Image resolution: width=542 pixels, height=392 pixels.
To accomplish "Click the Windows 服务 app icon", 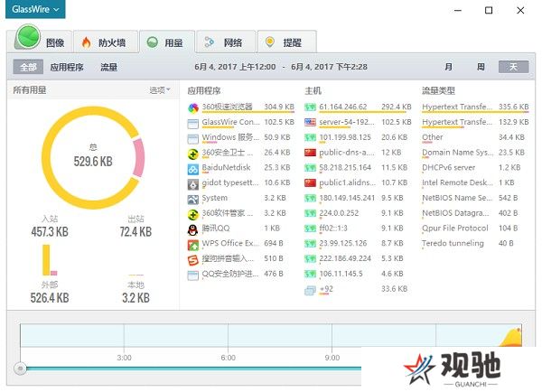I will point(193,138).
